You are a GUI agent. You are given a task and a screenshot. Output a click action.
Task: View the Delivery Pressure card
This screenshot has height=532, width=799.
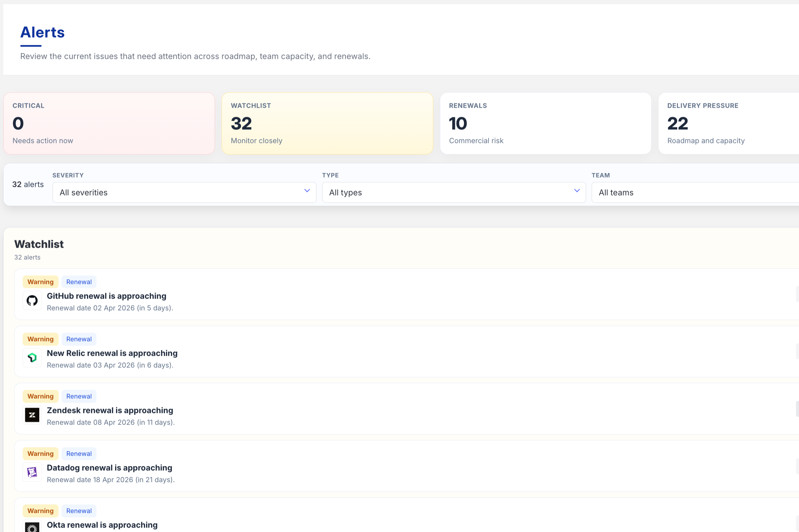[728, 123]
